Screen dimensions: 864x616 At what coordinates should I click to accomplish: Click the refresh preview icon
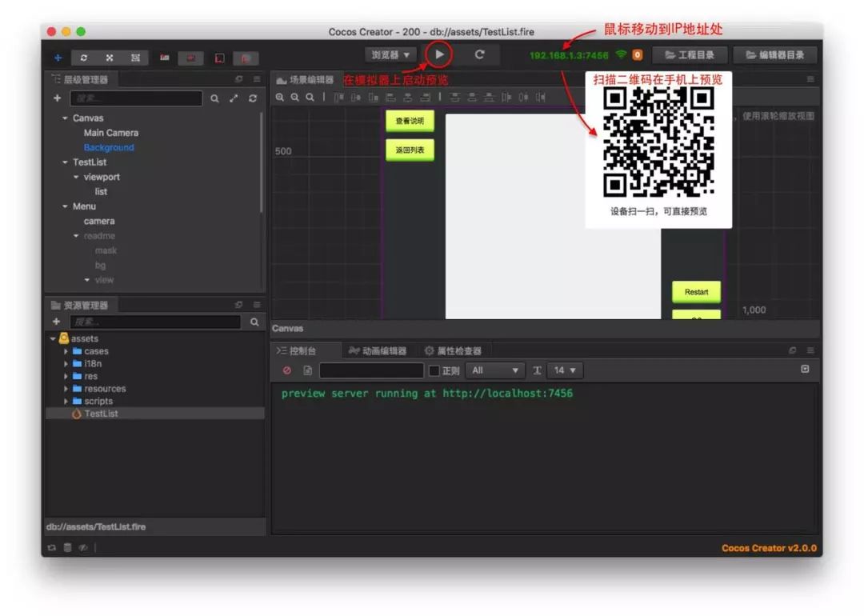click(479, 54)
